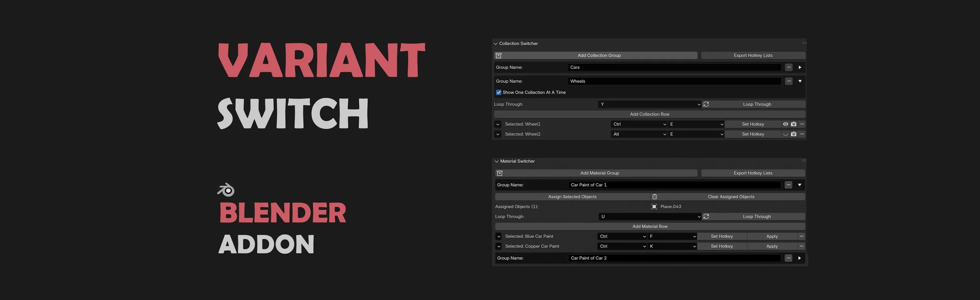Remove the Wheels collection group
This screenshot has height=300, width=980.
[x=789, y=81]
